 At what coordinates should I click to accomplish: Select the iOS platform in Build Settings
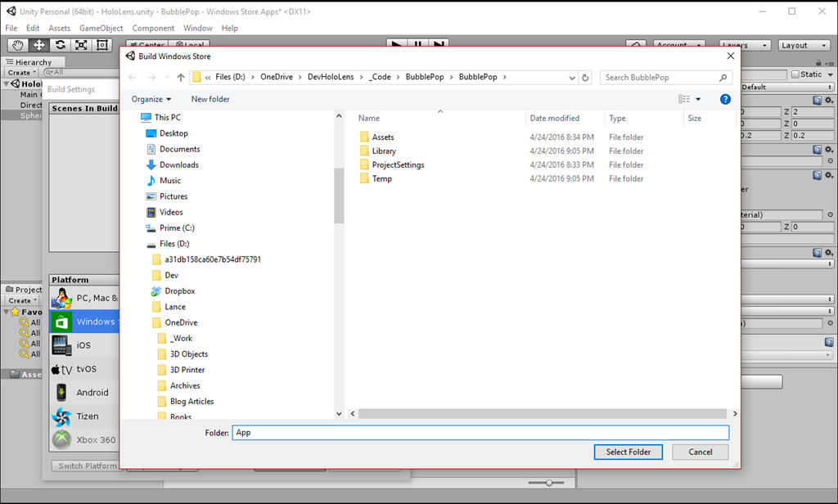[x=84, y=345]
